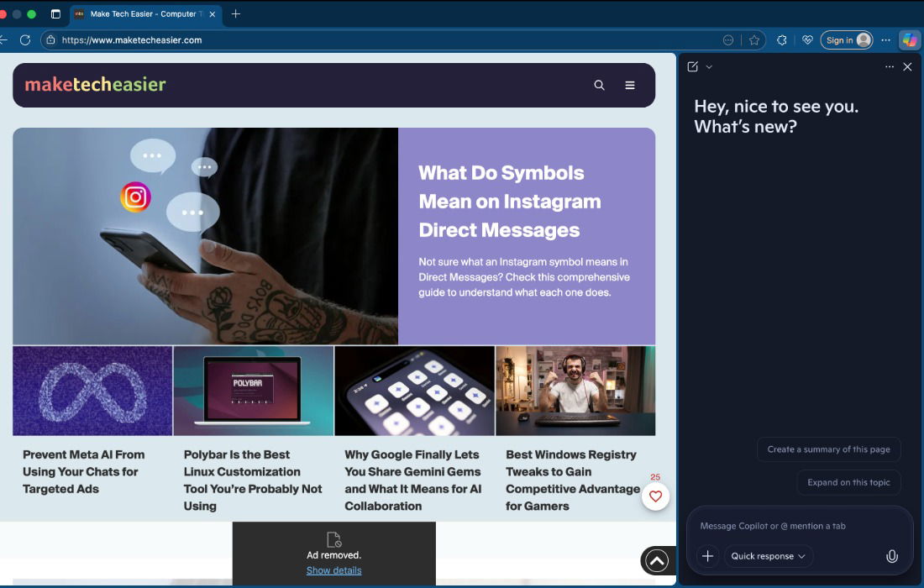
Task: Click the search icon in site header
Action: point(599,85)
